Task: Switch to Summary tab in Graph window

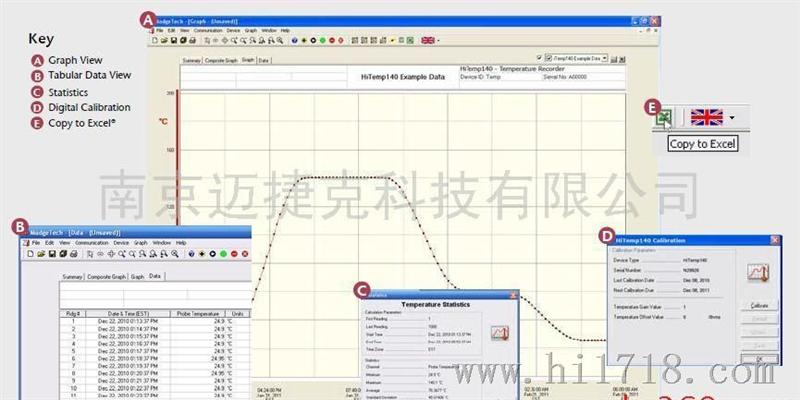Action: (192, 60)
